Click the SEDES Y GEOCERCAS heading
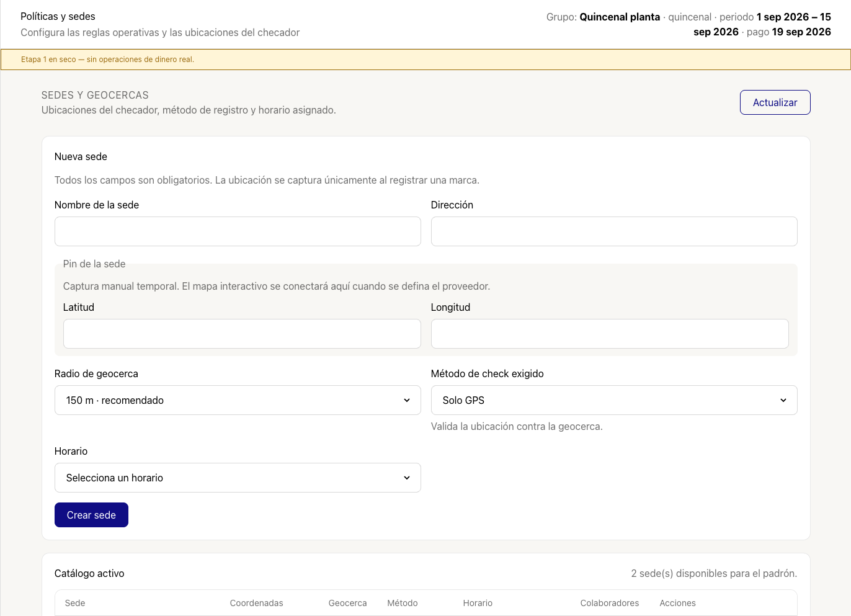 [95, 95]
